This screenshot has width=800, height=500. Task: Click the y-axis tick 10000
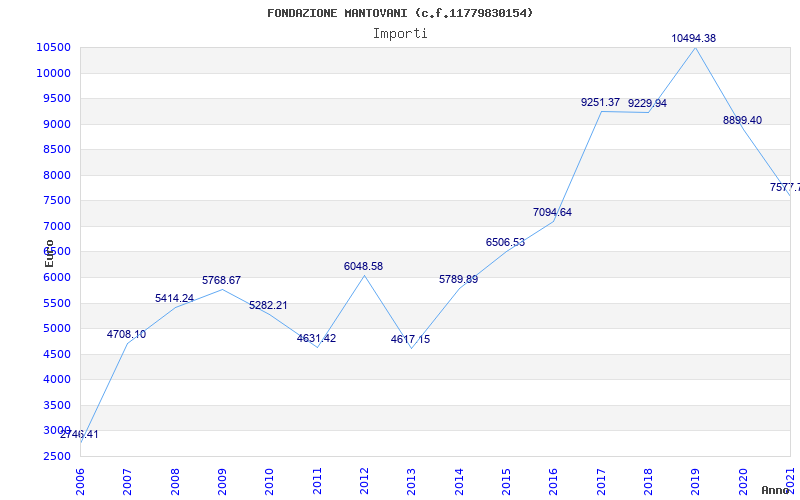tap(53, 73)
